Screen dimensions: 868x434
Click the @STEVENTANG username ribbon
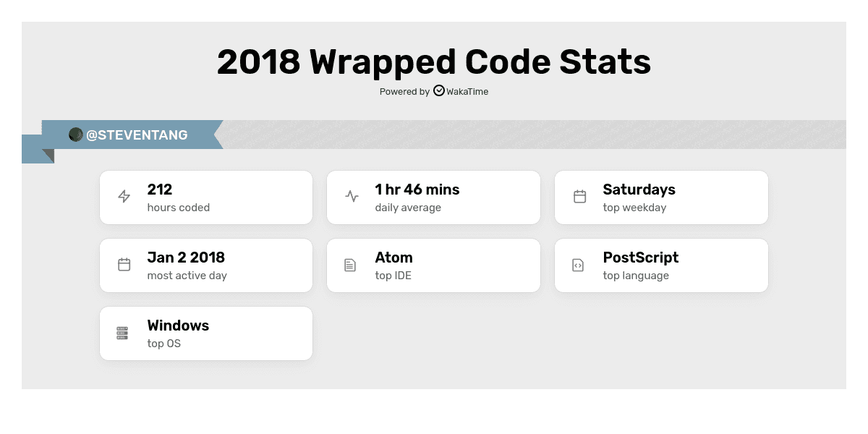[137, 135]
